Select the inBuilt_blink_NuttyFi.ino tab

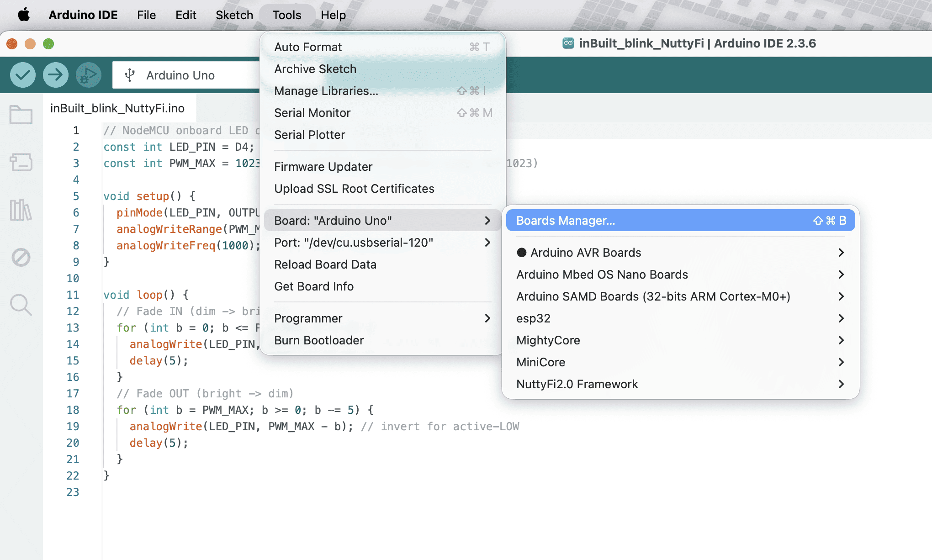117,108
